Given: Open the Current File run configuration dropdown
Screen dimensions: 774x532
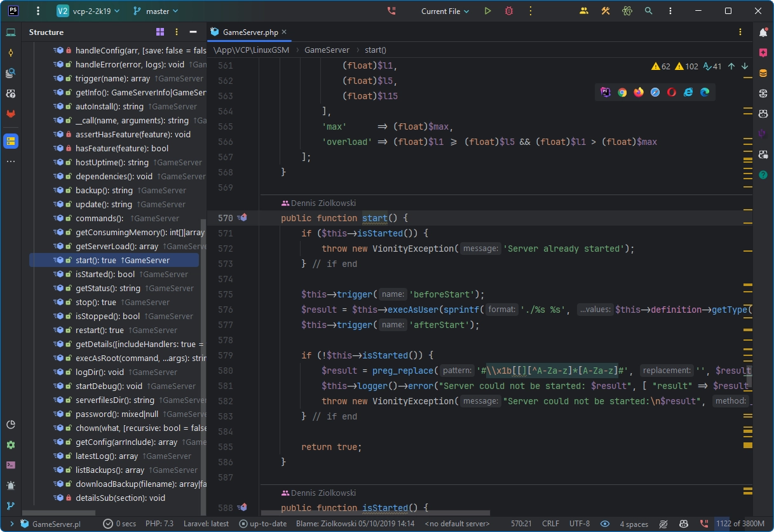Looking at the screenshot, I should pos(445,11).
